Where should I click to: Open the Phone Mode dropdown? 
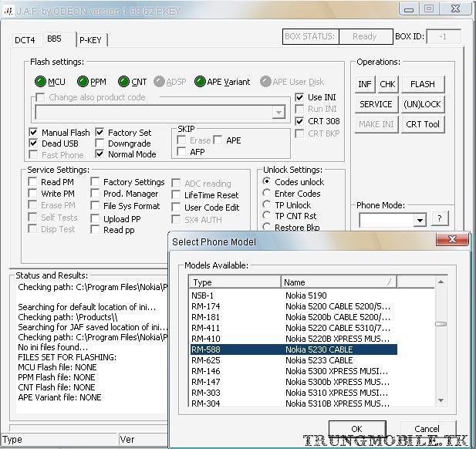click(x=420, y=220)
